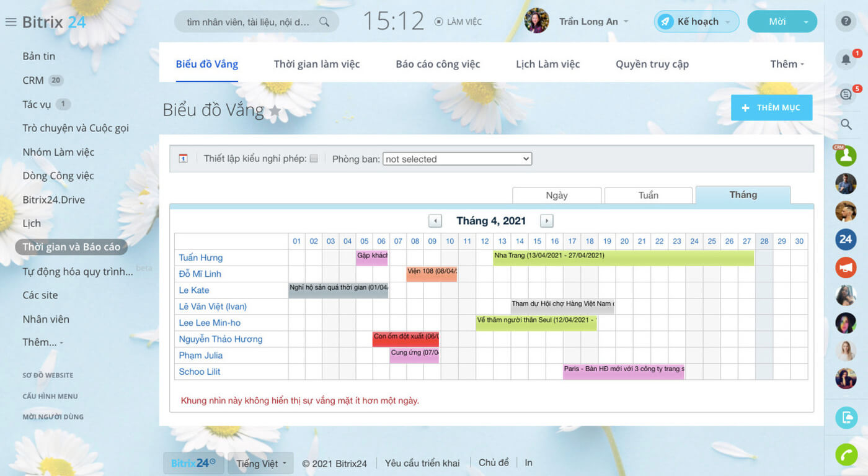Expand Thêm... in left sidebar
This screenshot has width=868, height=476.
pos(43,343)
